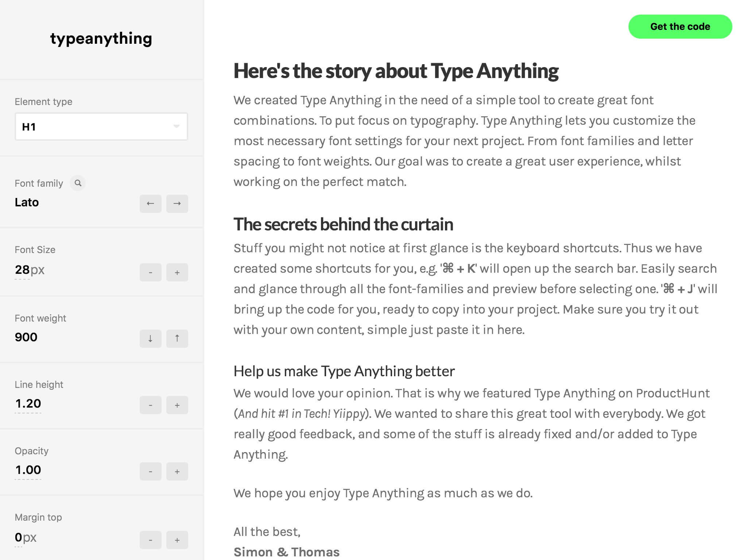
Task: Switch to previous font family with left arrow
Action: point(150,203)
